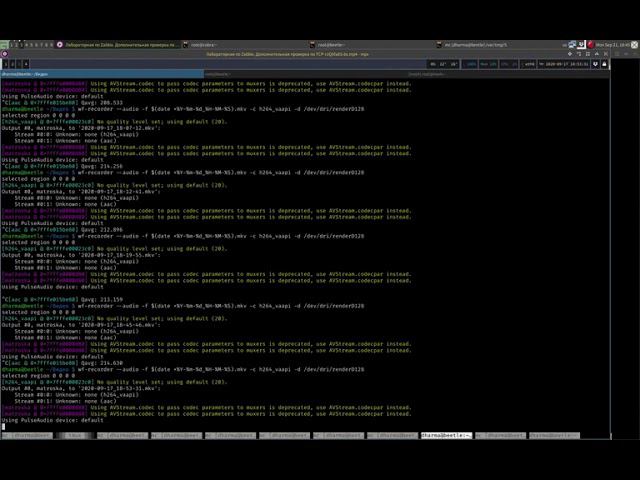Click the text 'Qavg: 214.630'

pos(102,363)
